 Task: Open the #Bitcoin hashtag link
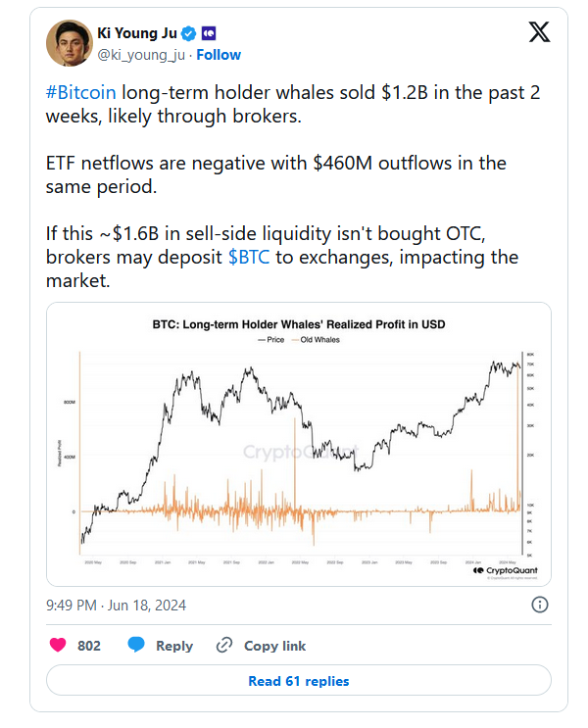tap(81, 92)
